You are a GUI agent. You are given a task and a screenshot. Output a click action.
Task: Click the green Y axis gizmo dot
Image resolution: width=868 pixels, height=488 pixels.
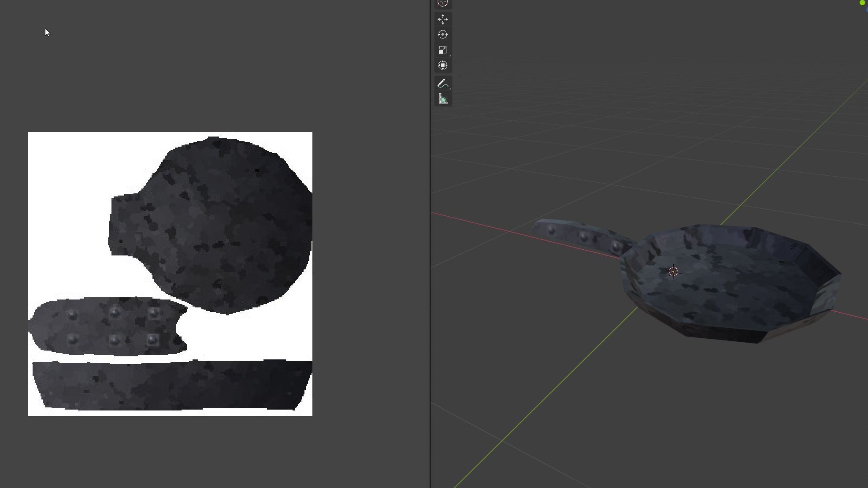pos(862,3)
